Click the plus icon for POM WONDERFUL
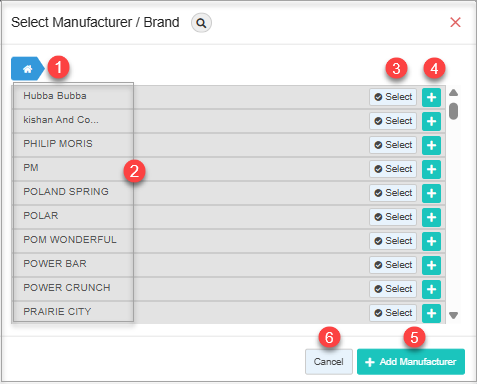The height and width of the screenshot is (384, 477). pos(431,241)
